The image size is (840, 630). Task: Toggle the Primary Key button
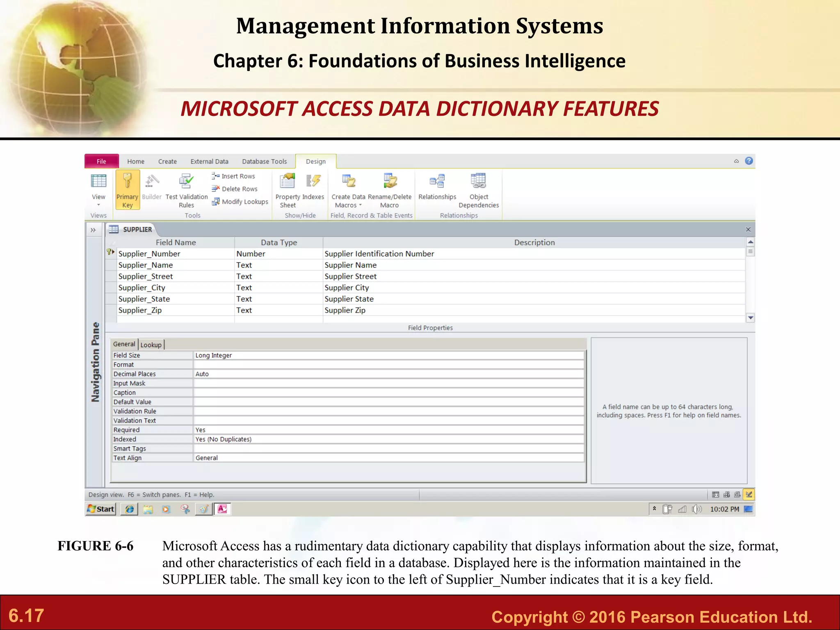(x=128, y=190)
